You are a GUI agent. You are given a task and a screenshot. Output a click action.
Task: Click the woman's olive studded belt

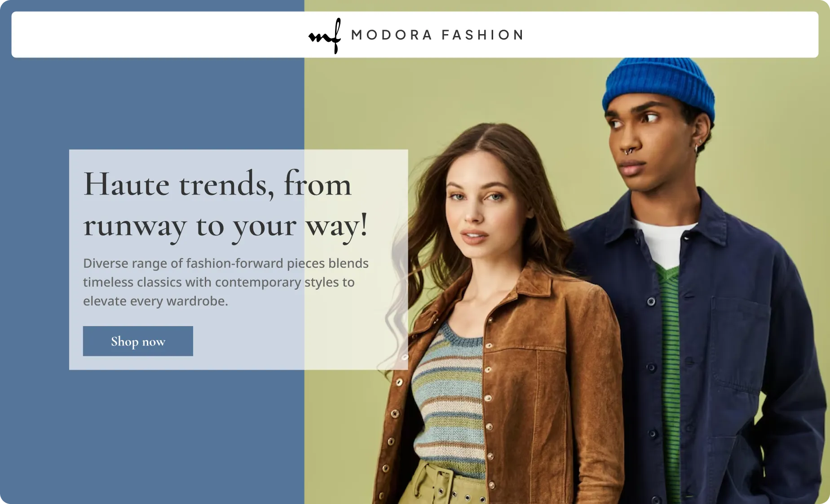tap(442, 486)
